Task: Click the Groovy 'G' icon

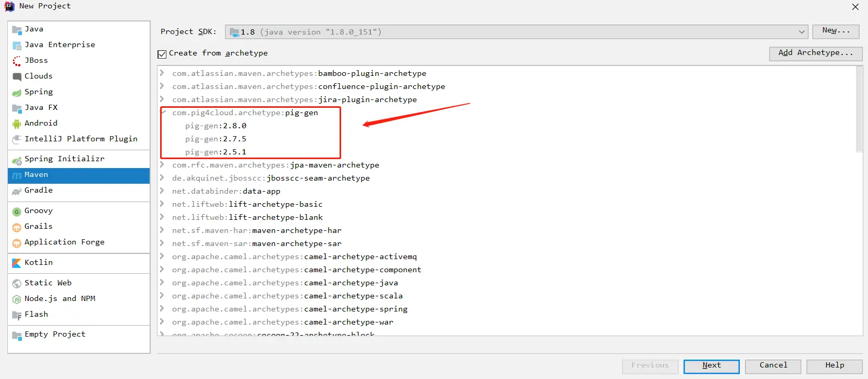Action: (17, 211)
